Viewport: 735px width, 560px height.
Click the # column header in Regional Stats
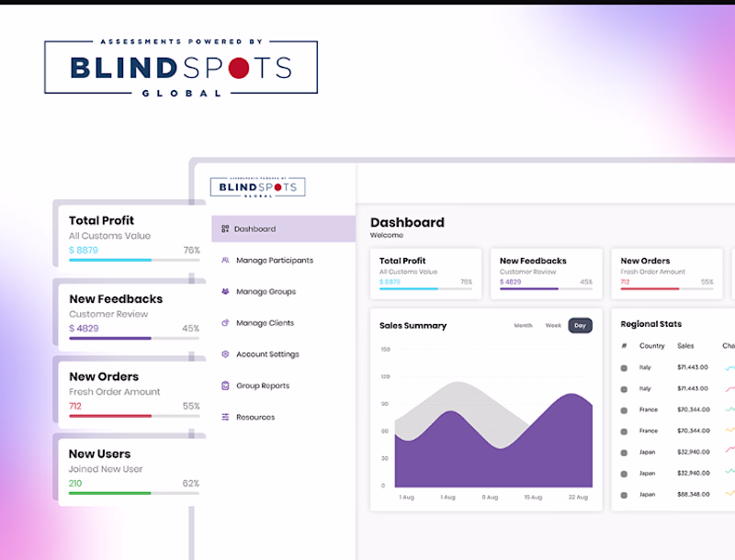624,346
